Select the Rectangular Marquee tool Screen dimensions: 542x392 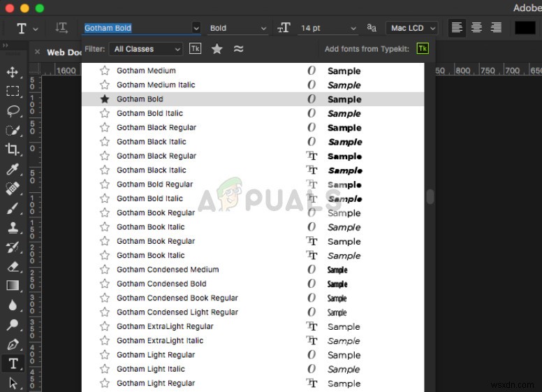[13, 91]
